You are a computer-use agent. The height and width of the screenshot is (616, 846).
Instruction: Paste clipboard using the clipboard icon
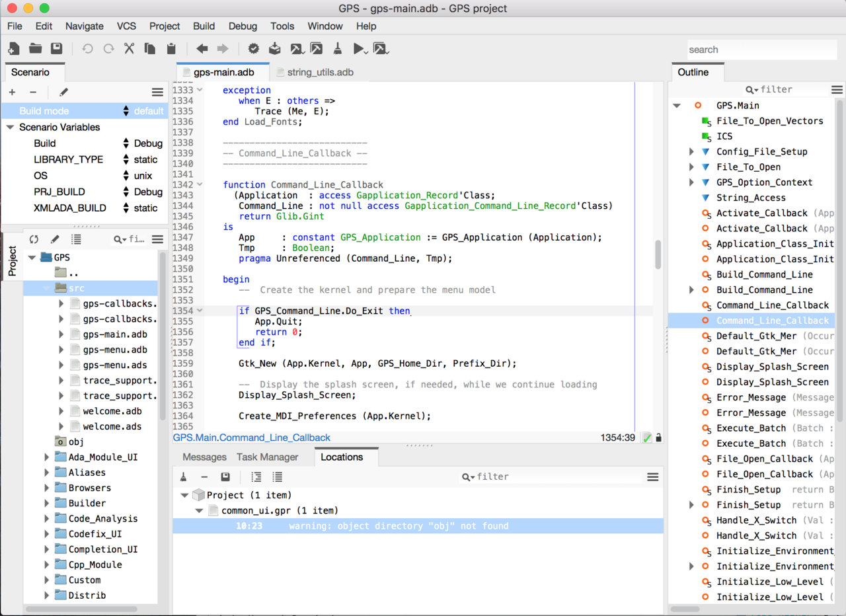[171, 49]
